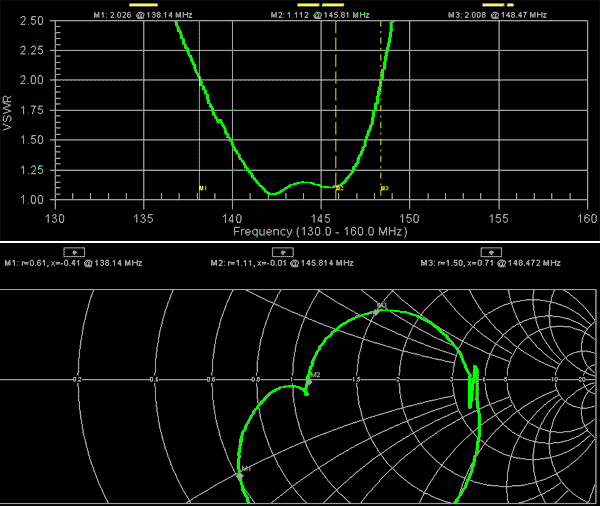Select the Smith readout 'M3: r=1.50, x=0.71 @ 148.472 MHz'
600x506 pixels.
click(491, 263)
